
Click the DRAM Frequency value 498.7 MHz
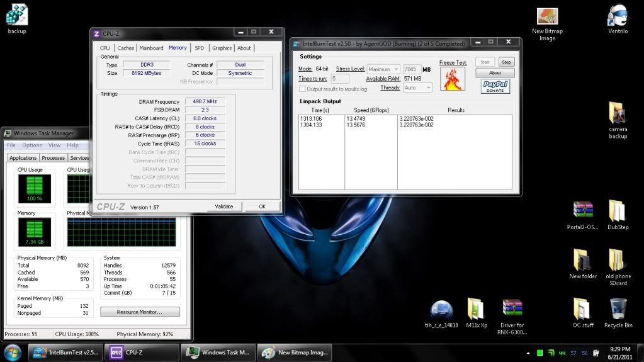205,101
